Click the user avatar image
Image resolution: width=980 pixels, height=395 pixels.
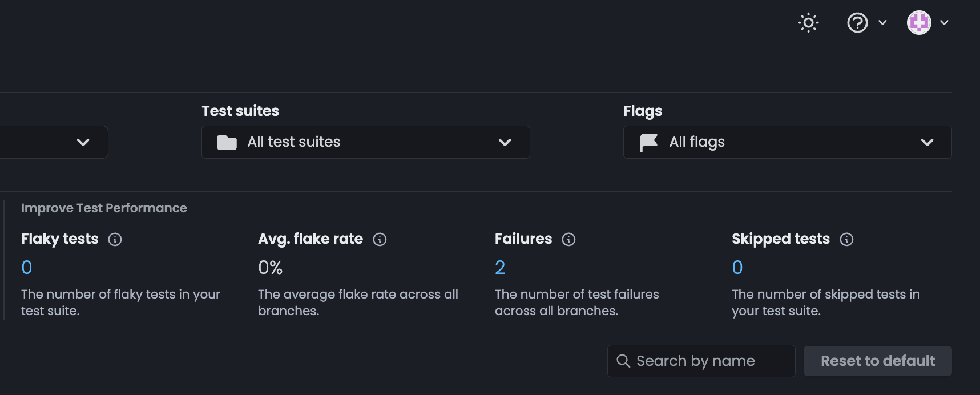pos(919,23)
